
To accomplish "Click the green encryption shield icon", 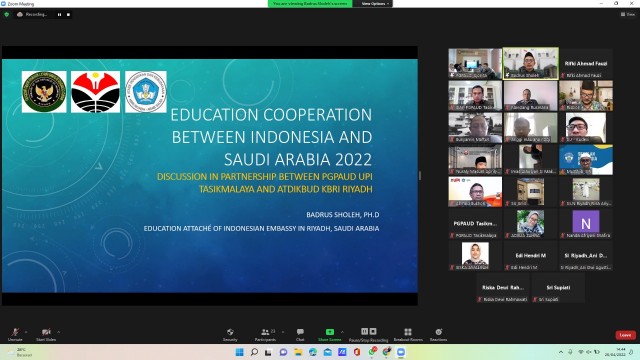I will [7, 14].
